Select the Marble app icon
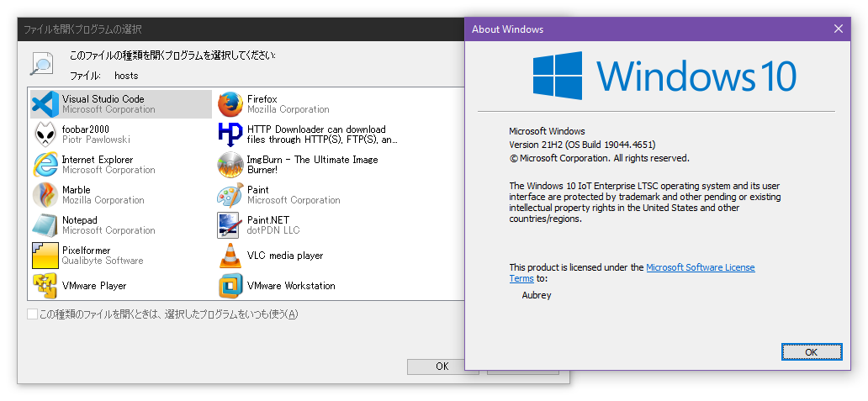The image size is (868, 401). click(x=45, y=195)
